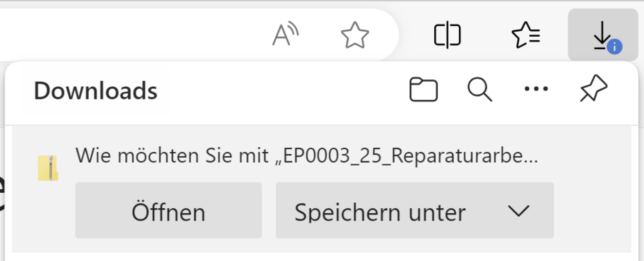The image size is (644, 261).
Task: Click the Read aloud icon
Action: tap(285, 35)
